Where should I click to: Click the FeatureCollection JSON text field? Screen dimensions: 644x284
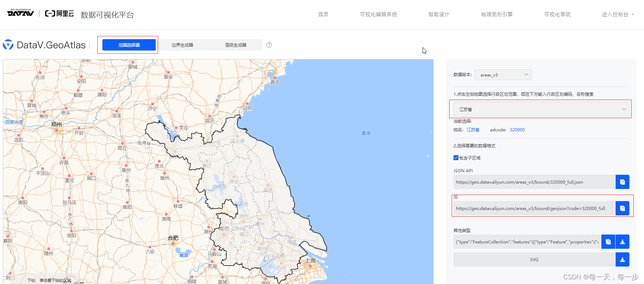(x=527, y=242)
